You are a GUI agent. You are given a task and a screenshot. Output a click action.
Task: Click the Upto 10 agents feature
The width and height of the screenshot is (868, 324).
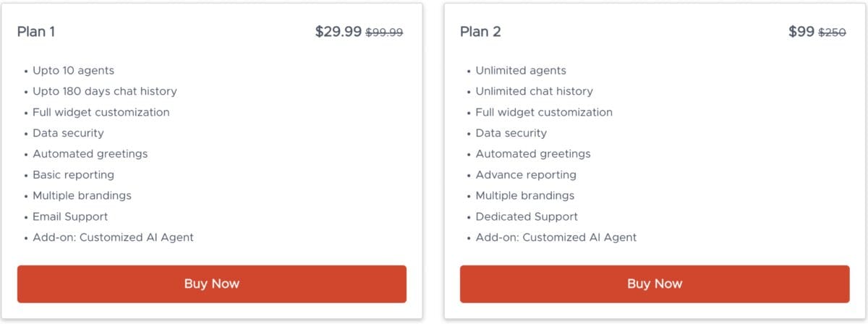73,71
